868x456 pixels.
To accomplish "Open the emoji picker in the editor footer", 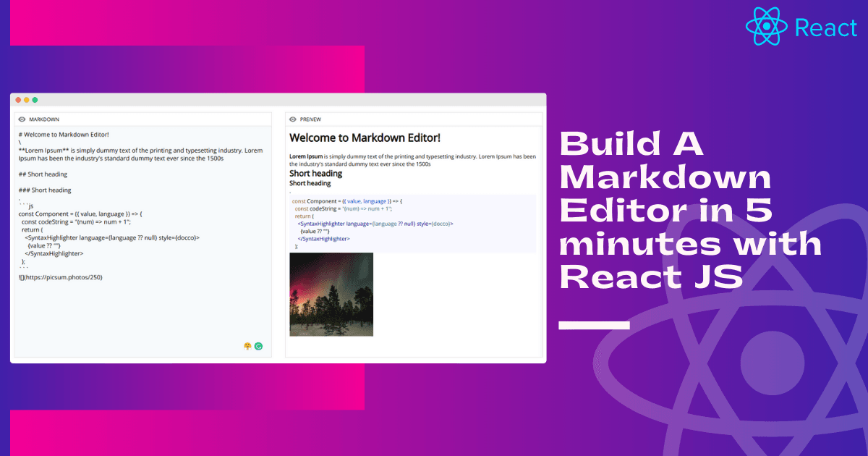I will coord(247,345).
